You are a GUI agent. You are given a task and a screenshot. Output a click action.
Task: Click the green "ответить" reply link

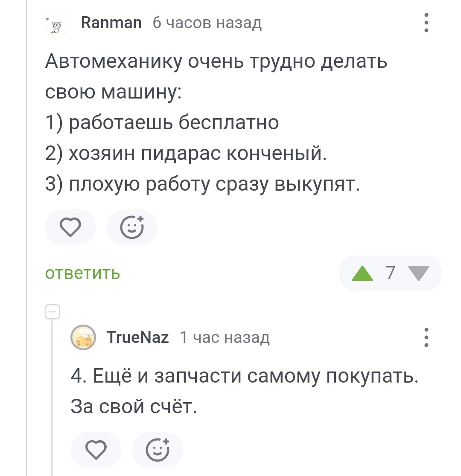click(82, 273)
